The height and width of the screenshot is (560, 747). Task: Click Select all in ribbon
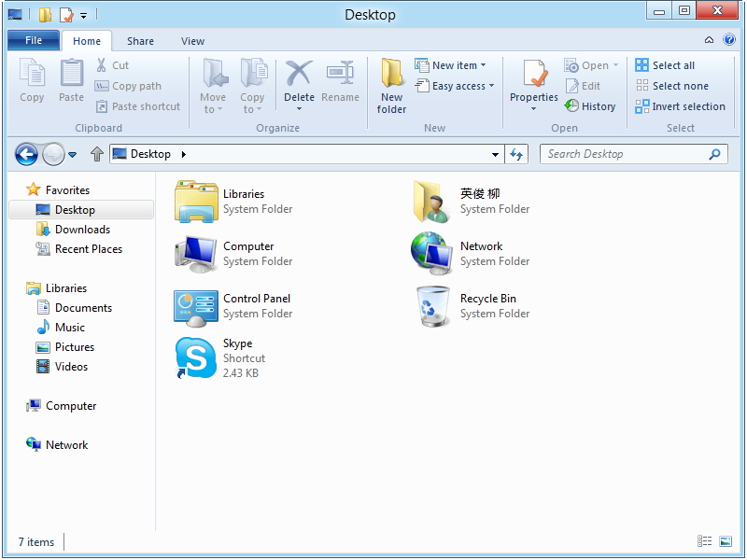(665, 65)
